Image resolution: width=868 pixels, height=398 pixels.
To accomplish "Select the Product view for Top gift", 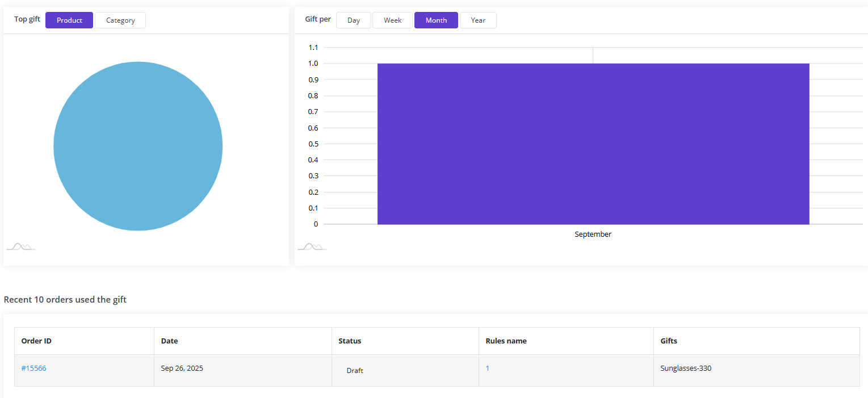I will [69, 20].
